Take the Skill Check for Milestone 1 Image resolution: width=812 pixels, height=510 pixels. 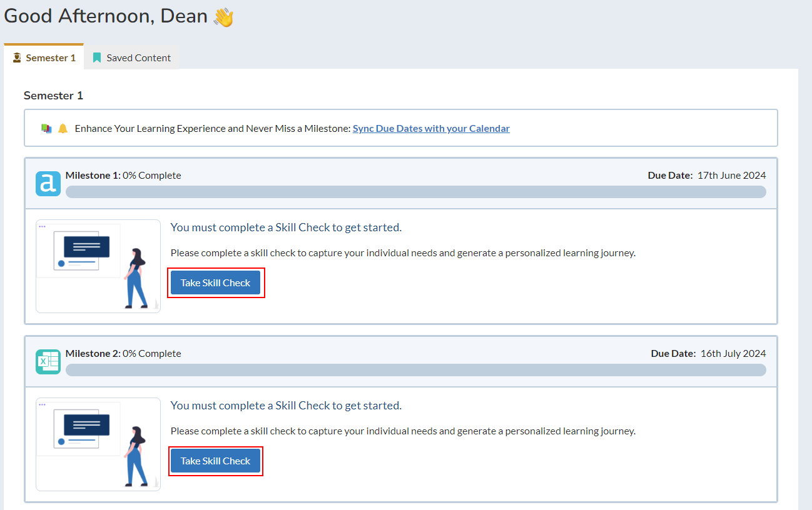point(215,283)
